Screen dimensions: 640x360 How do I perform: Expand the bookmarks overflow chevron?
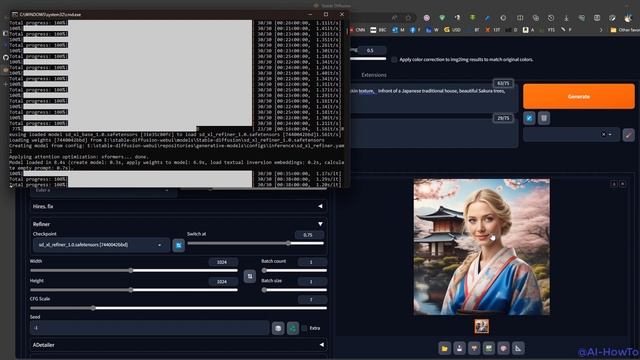coord(601,30)
